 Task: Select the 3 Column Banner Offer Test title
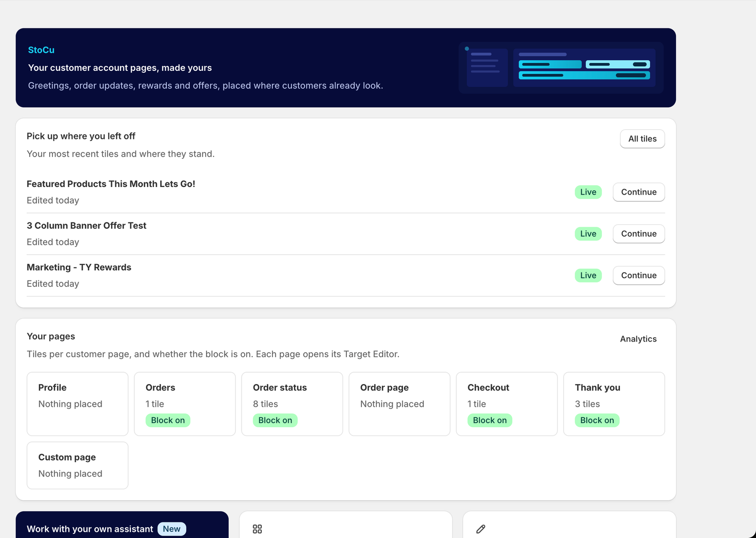(86, 226)
